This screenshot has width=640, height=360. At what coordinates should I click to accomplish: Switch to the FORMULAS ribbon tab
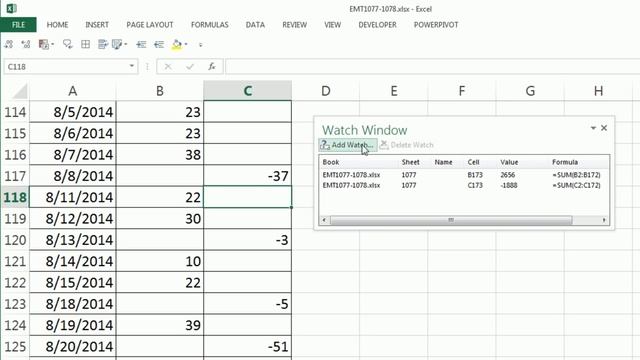(x=210, y=24)
